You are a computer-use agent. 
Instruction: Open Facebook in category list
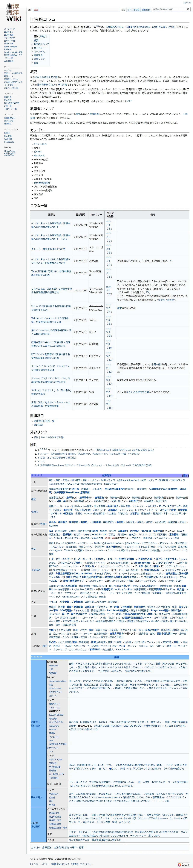click(39, 156)
